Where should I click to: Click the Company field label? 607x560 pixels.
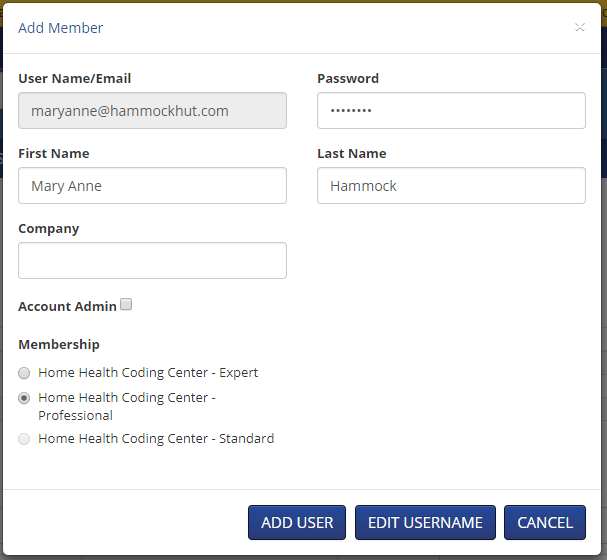[x=48, y=229]
